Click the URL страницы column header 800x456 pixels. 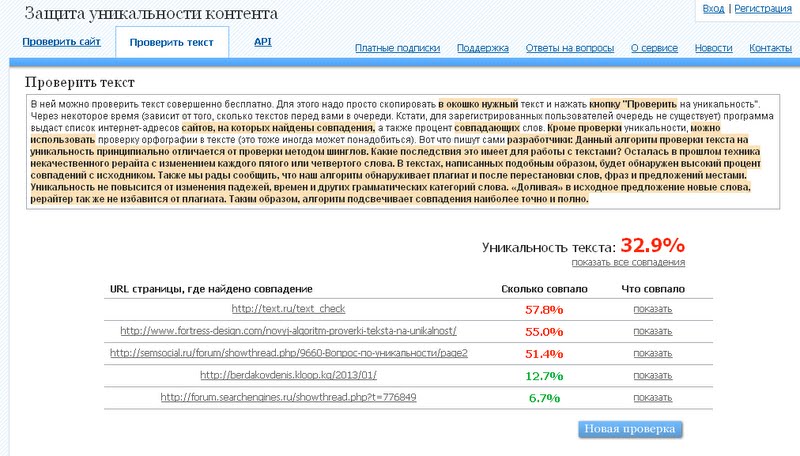[x=211, y=289]
